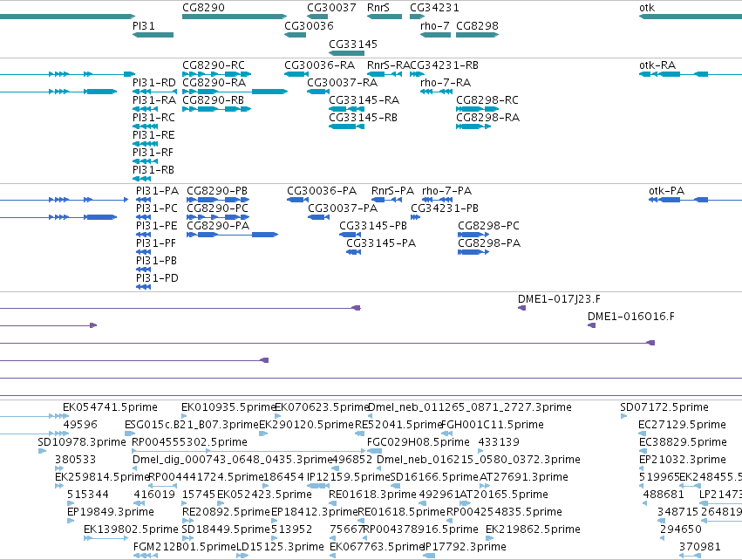Click the Pl31 gene label
Screen dimensions: 742x560
(x=143, y=25)
